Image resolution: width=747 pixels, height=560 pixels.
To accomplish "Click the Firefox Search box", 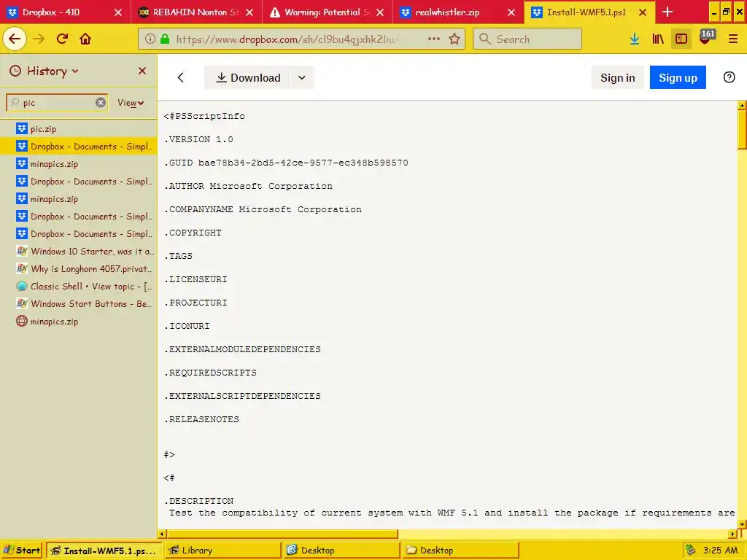I will coord(527,39).
